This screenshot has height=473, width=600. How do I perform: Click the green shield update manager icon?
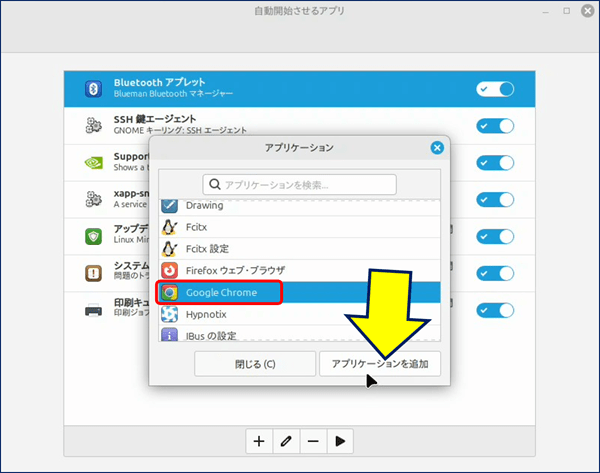tap(93, 236)
